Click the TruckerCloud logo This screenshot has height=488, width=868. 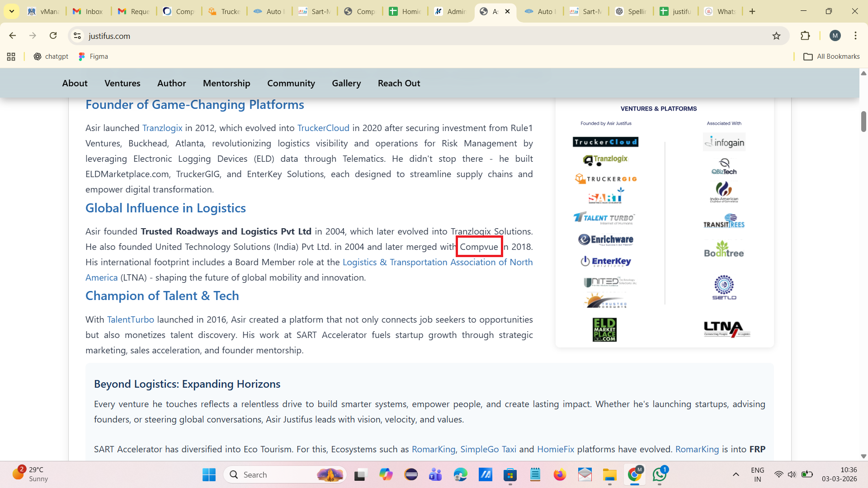click(605, 142)
